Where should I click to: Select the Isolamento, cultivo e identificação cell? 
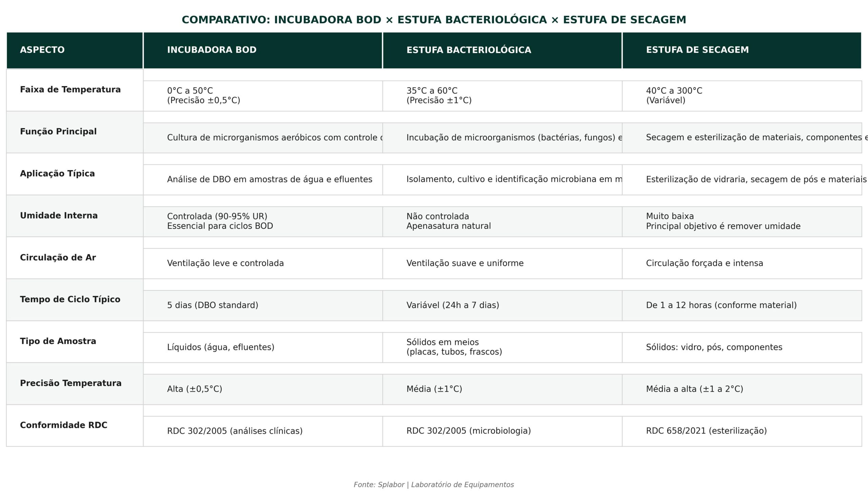pos(502,180)
